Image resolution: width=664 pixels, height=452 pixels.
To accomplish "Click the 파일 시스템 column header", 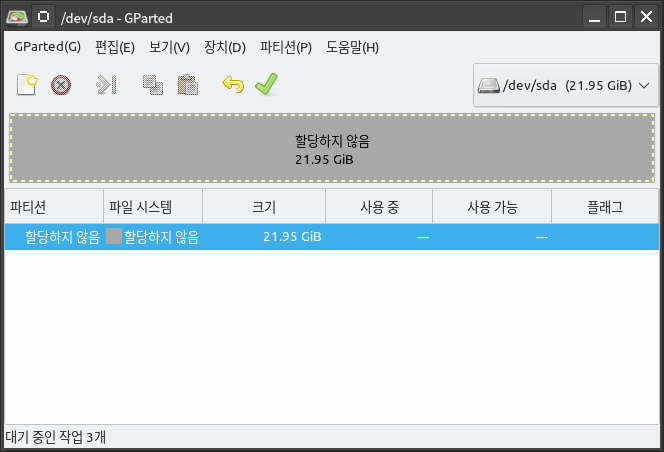I will tap(153, 207).
